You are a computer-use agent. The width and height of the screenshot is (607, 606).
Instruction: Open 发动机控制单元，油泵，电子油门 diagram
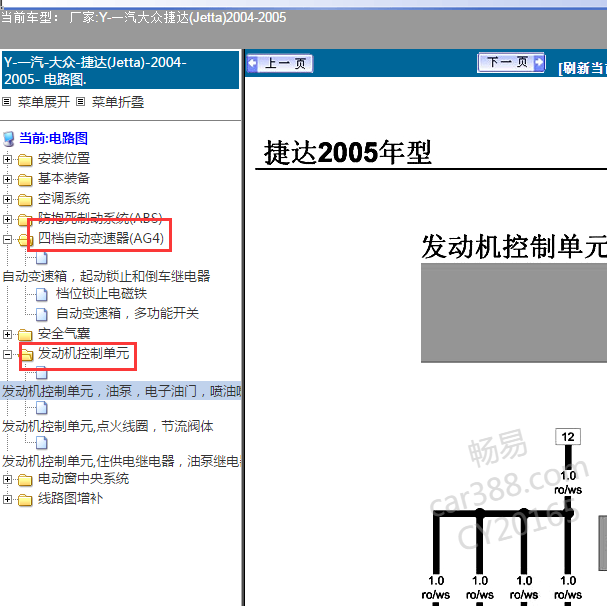122,391
